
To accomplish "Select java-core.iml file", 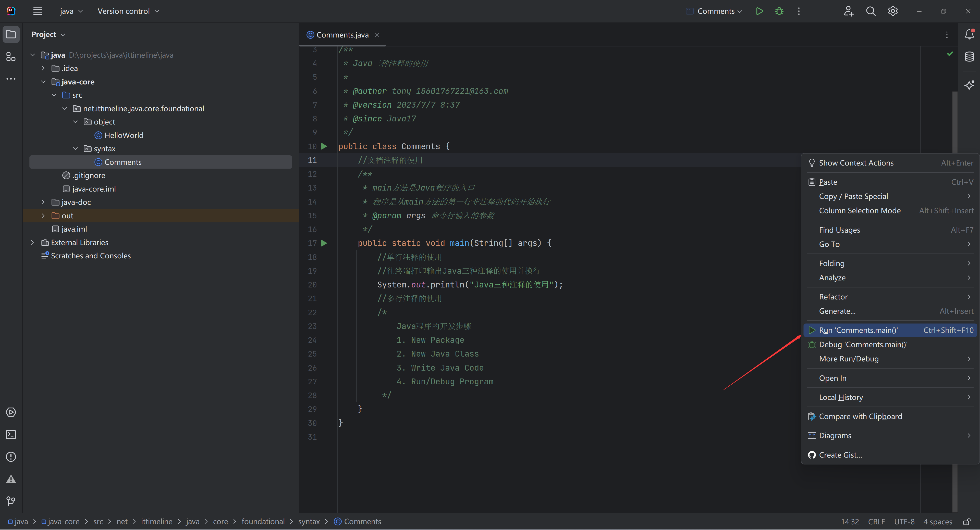I will tap(89, 189).
